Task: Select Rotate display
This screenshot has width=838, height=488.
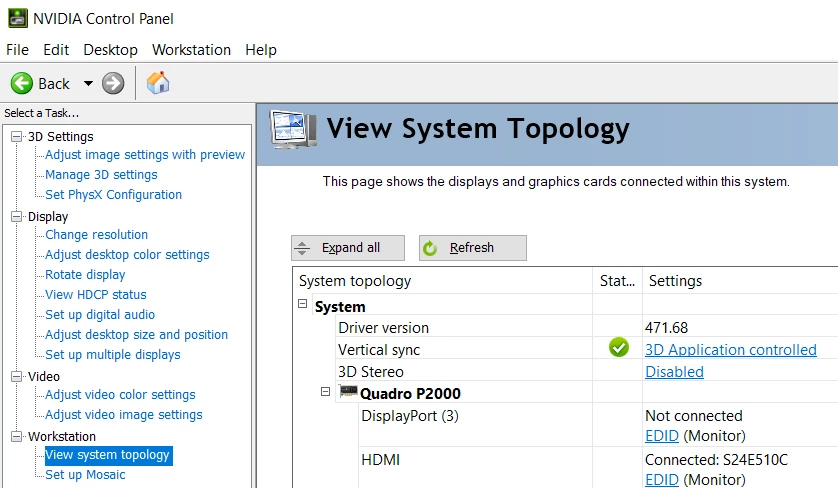Action: tap(85, 275)
